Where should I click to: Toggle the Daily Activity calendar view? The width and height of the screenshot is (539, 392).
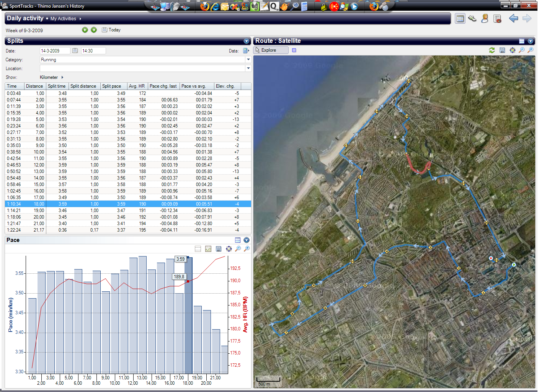click(460, 18)
